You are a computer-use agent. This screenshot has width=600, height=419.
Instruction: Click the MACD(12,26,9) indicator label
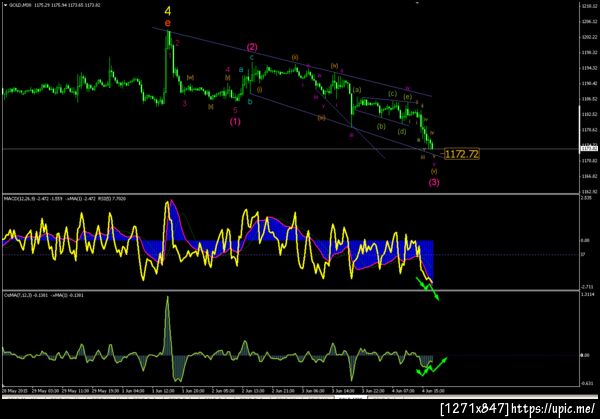19,199
